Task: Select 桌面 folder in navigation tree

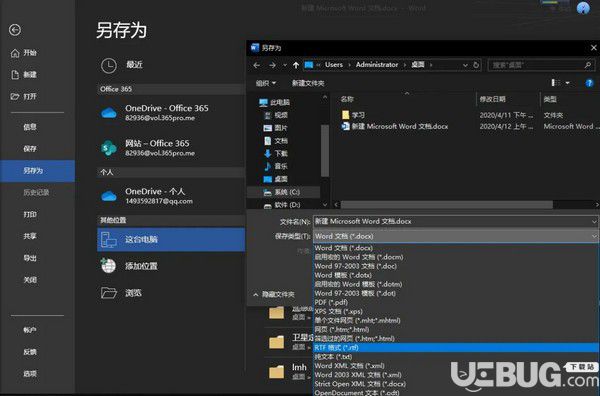Action: pos(276,179)
